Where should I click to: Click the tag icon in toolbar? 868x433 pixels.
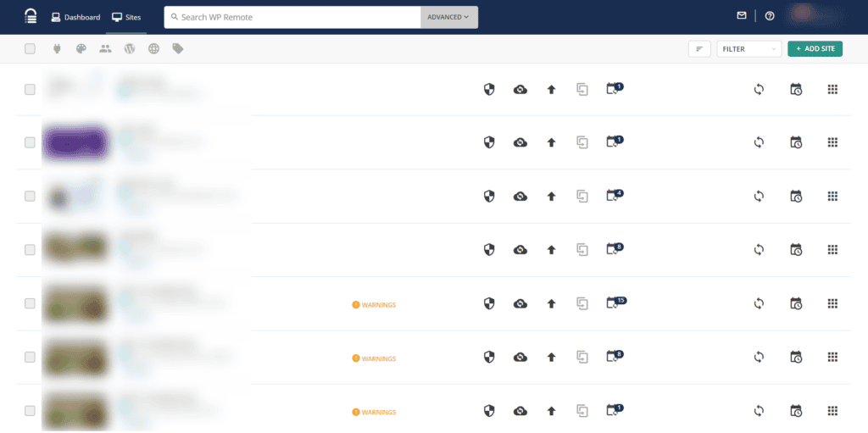click(x=178, y=49)
